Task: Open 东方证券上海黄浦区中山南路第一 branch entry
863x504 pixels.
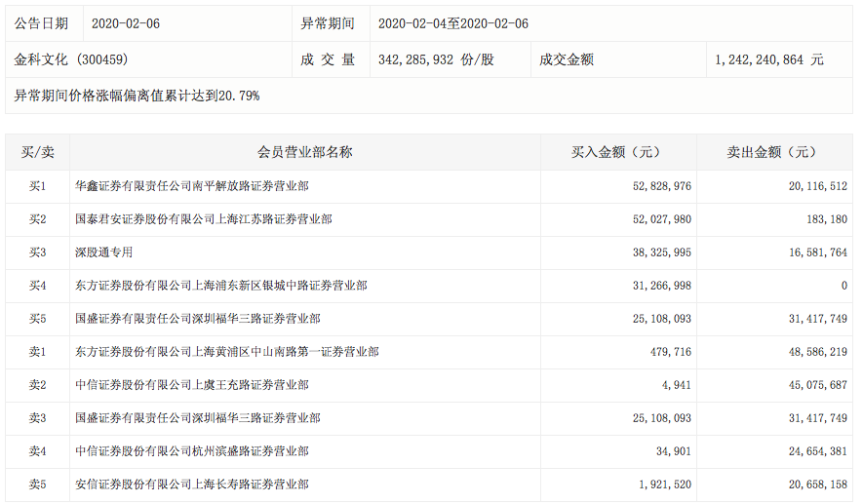Action: point(227,352)
